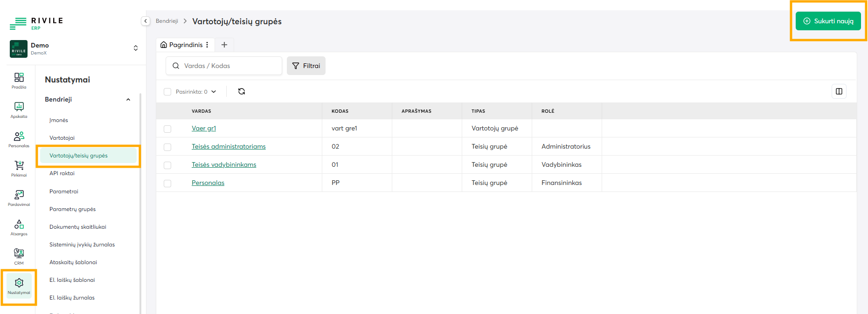Click the Sukurti naują button
Image resolution: width=868 pixels, height=314 pixels.
[x=828, y=21]
